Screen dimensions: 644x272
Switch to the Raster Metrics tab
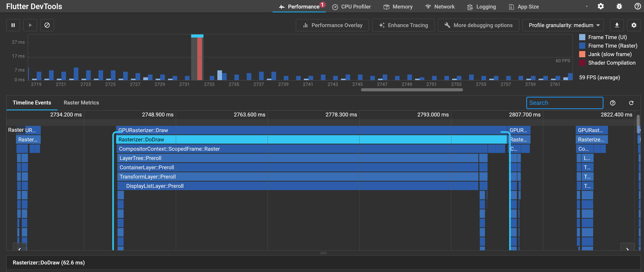(x=81, y=103)
